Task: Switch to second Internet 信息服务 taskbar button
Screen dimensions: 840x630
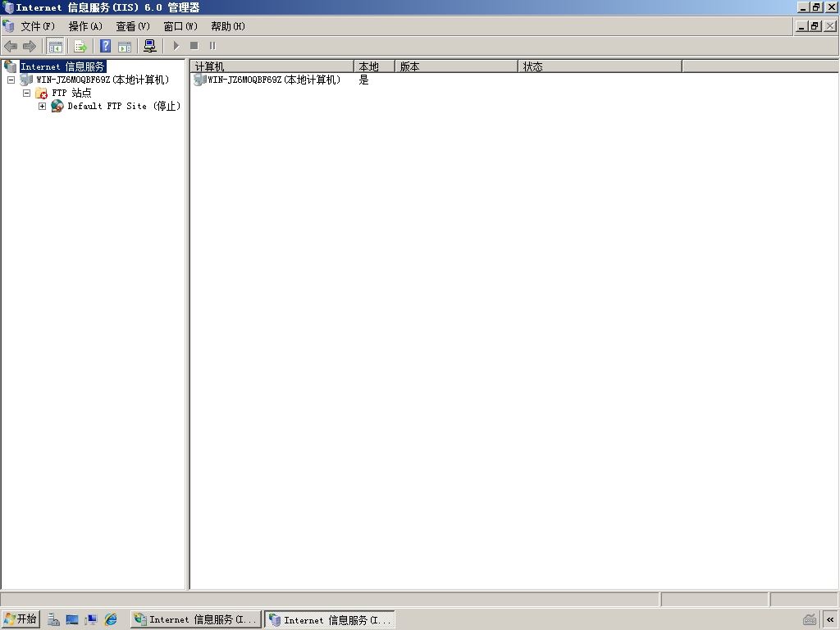Action: pyautogui.click(x=330, y=620)
